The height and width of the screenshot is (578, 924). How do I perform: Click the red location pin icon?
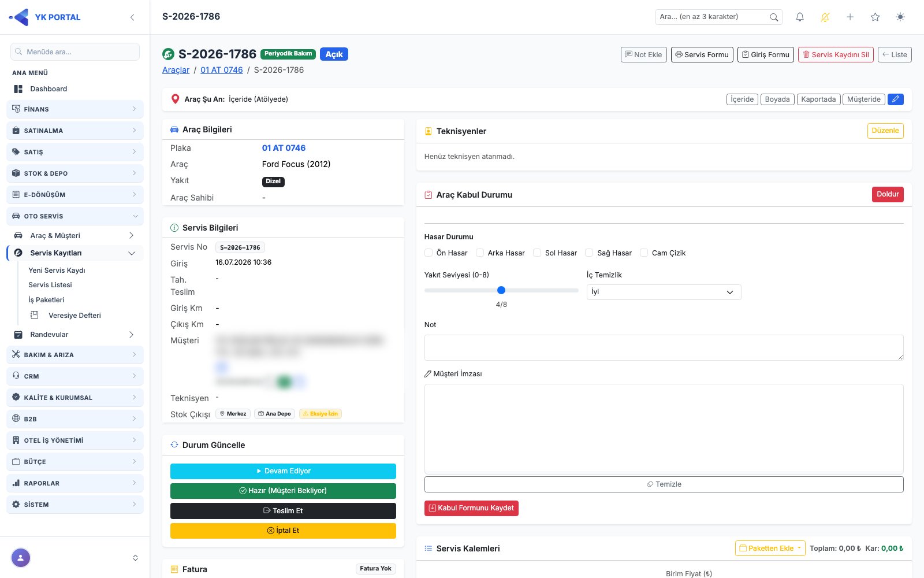176,99
